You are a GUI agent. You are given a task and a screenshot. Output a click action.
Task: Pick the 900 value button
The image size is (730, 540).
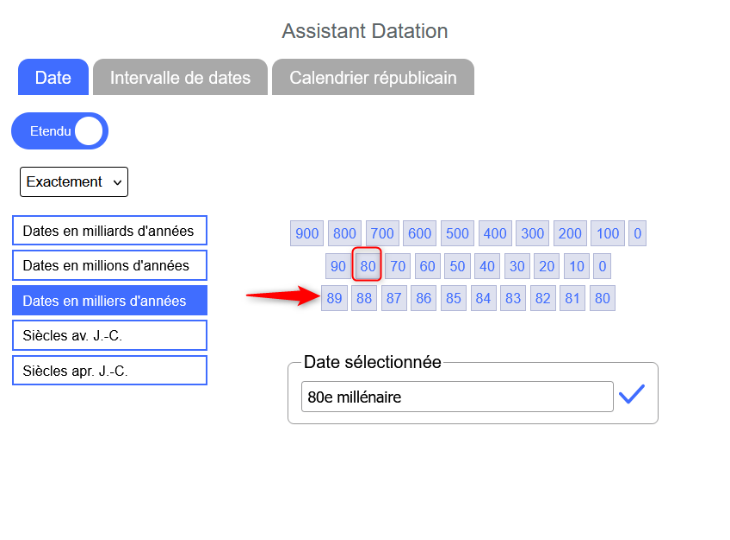[x=307, y=234]
